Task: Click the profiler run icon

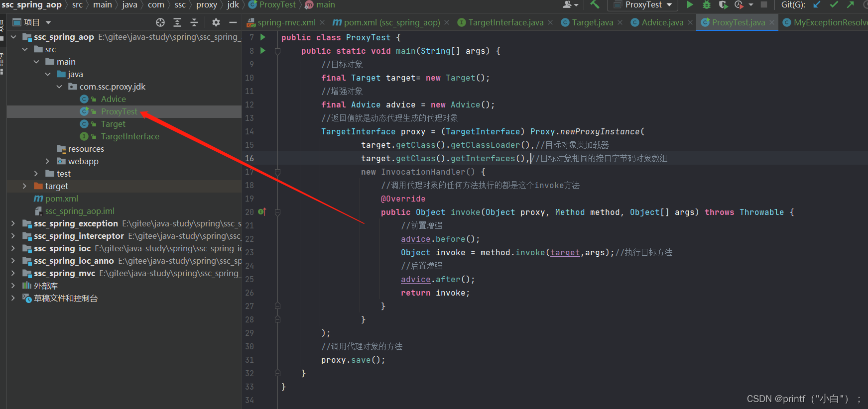Action: coord(739,4)
